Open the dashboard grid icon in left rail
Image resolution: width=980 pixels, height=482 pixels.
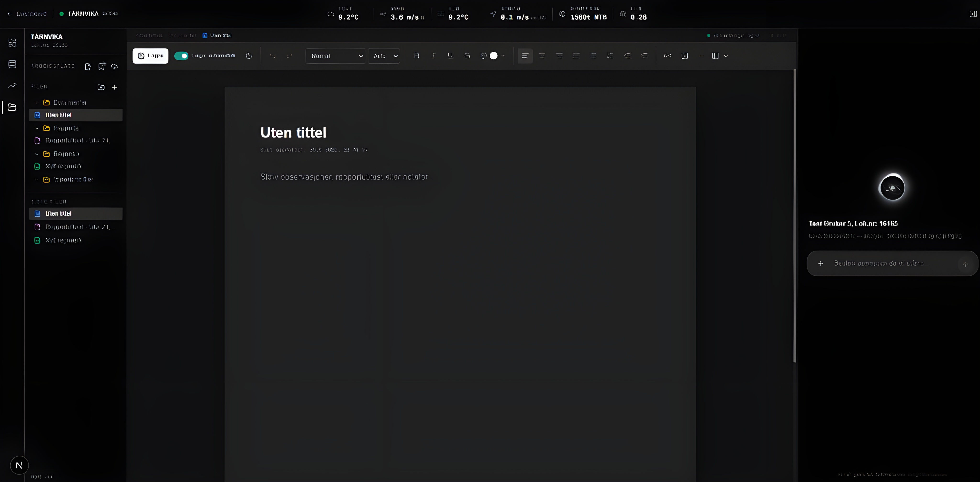(12, 43)
